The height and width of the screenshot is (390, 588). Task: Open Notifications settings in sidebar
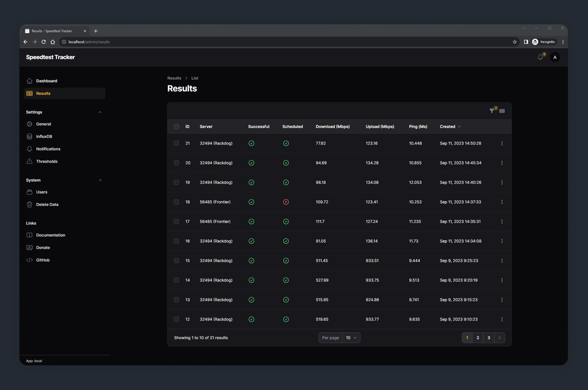pyautogui.click(x=64, y=149)
